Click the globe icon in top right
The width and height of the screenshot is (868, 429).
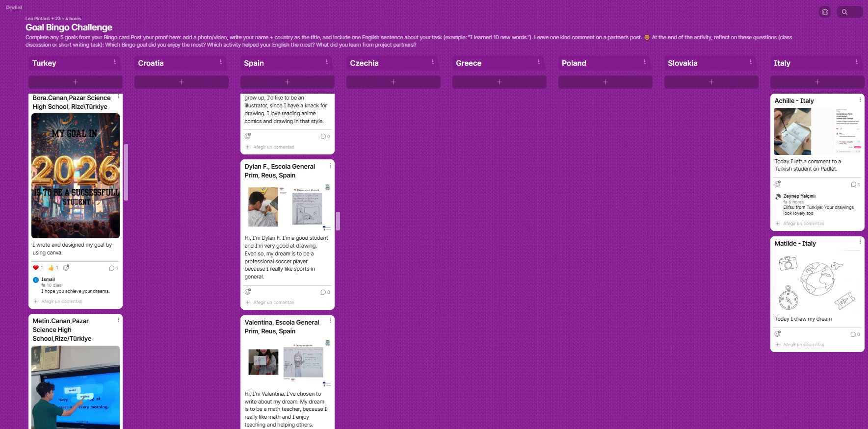click(x=825, y=12)
